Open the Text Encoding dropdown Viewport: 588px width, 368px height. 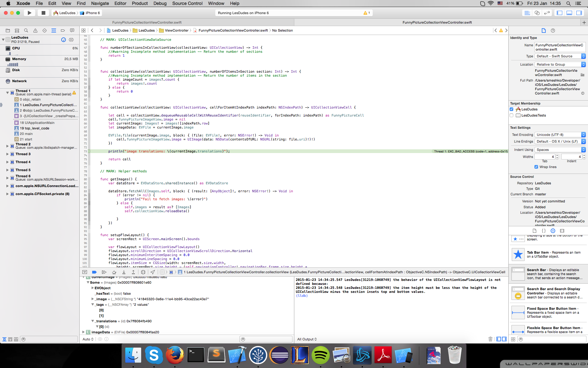pyautogui.click(x=560, y=135)
